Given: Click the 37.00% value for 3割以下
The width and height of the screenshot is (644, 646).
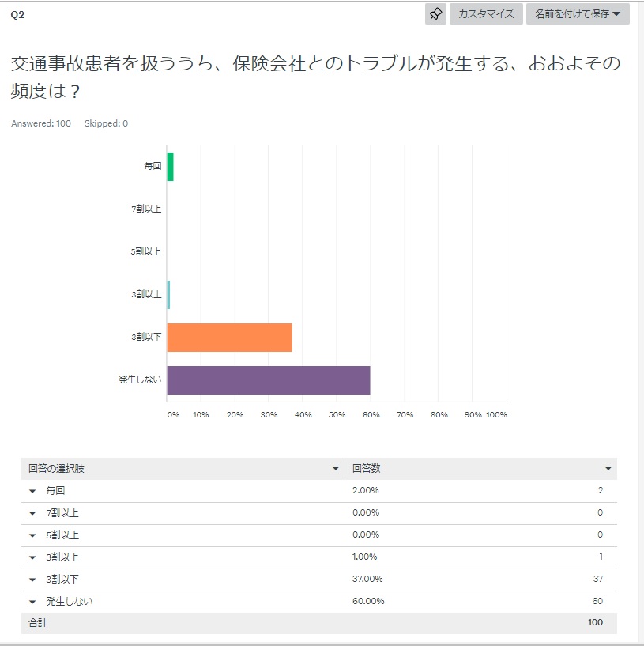Looking at the screenshot, I should (368, 580).
